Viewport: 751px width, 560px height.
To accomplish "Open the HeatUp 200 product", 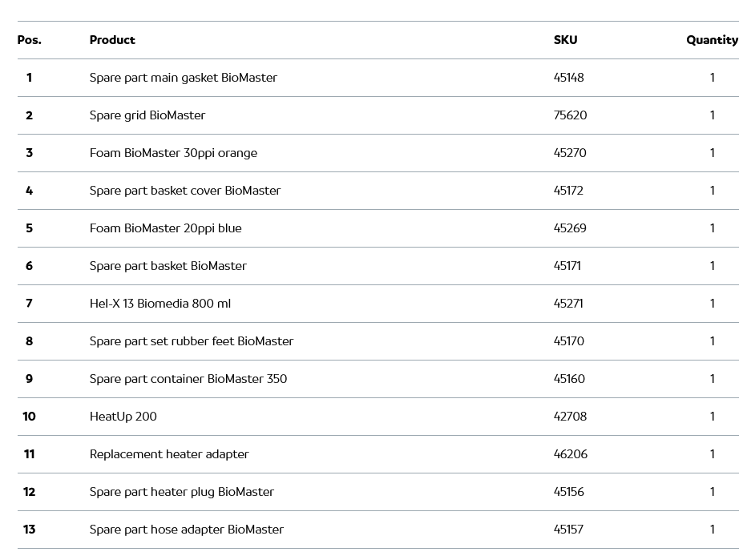I will 123,417.
